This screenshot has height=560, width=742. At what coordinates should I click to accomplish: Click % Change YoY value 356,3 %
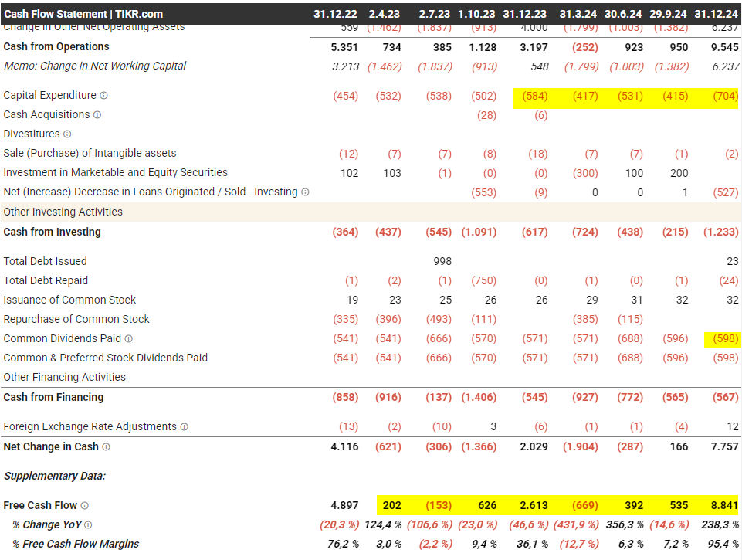[623, 525]
